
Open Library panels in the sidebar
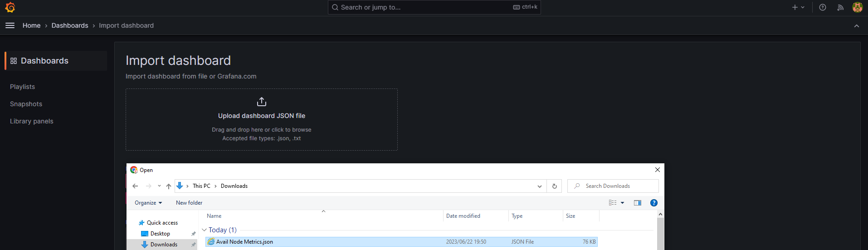(32, 121)
